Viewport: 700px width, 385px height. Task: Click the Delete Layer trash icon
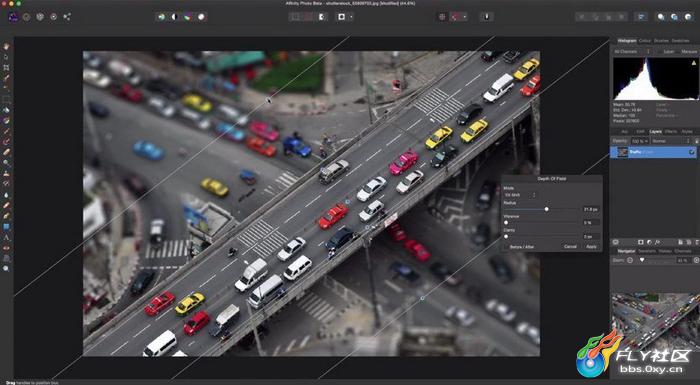696,242
